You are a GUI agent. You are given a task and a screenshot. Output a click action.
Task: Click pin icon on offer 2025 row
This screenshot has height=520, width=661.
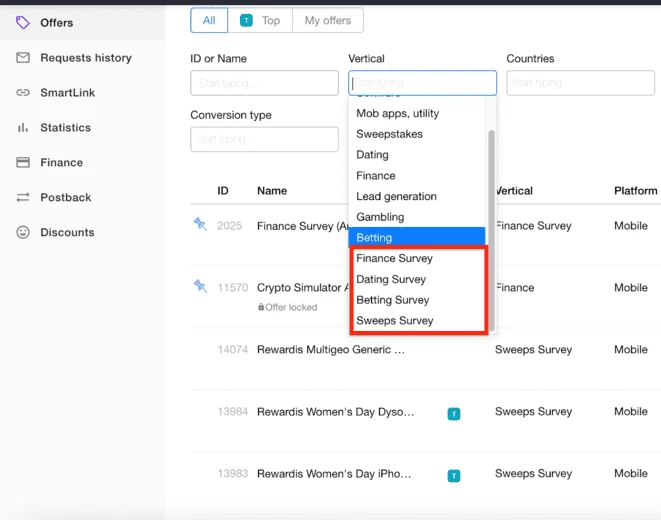tap(200, 224)
